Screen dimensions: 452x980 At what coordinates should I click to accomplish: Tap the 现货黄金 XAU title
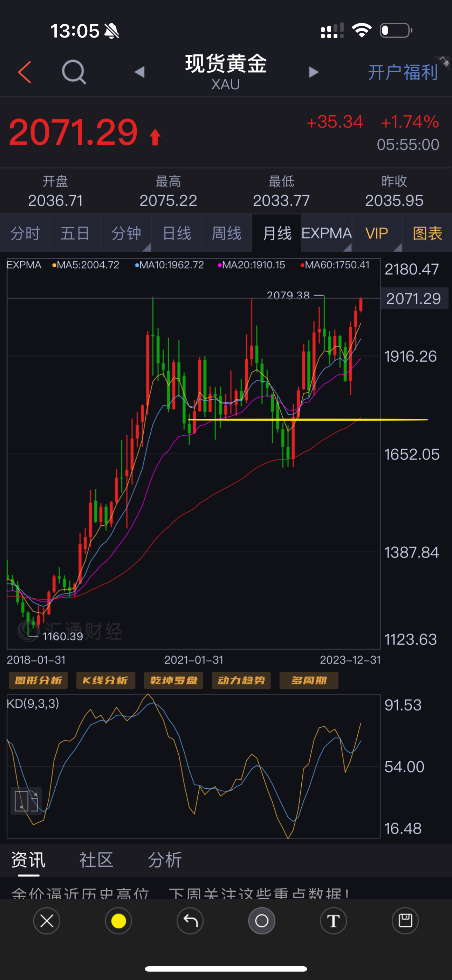pyautogui.click(x=226, y=72)
